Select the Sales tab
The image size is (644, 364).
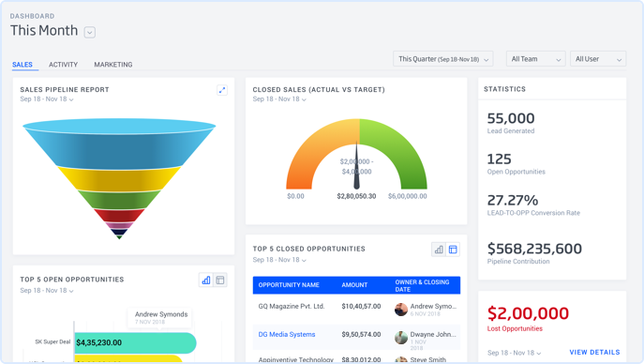coord(22,65)
